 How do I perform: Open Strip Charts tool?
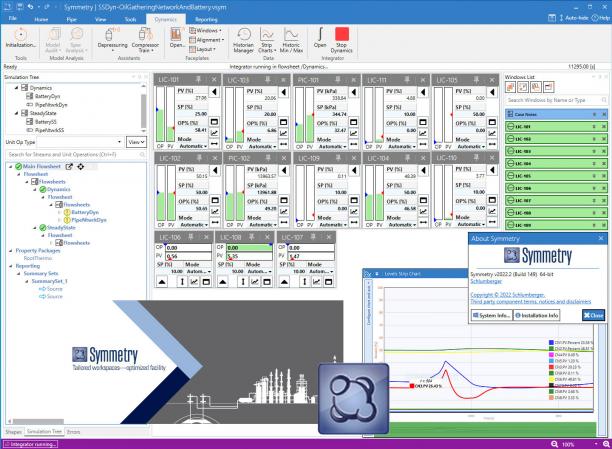click(267, 39)
